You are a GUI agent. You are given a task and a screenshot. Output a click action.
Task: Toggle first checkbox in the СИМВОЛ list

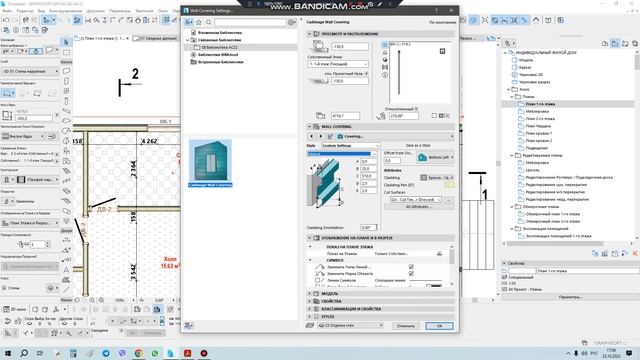pos(411,267)
